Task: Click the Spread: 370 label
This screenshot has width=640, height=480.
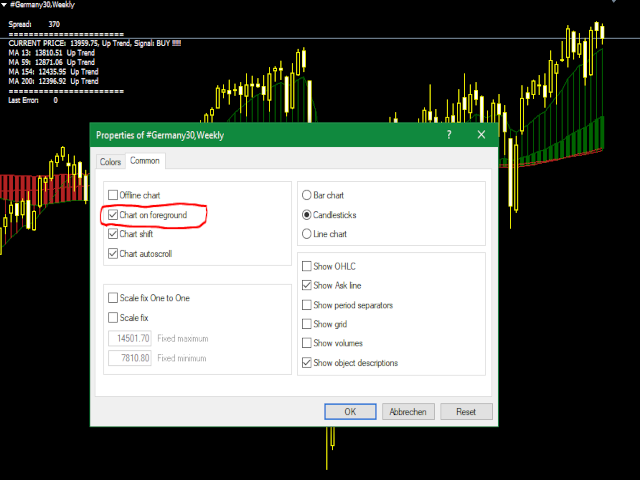Action: [34, 24]
